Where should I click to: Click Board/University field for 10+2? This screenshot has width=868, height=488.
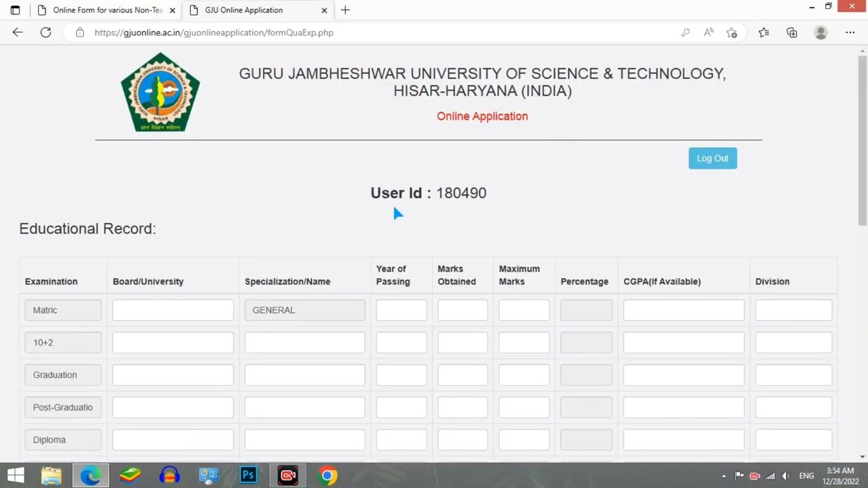(173, 342)
